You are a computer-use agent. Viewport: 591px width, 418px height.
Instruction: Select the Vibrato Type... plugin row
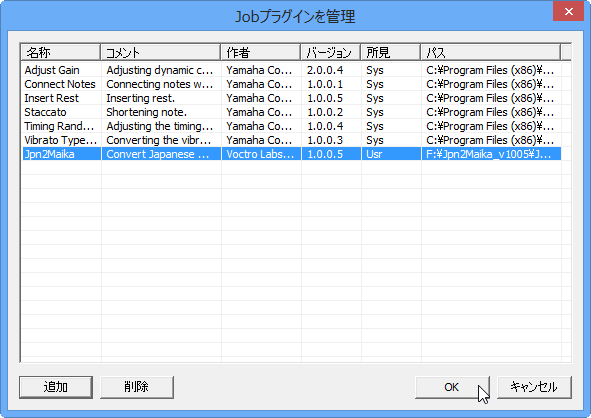pyautogui.click(x=291, y=140)
